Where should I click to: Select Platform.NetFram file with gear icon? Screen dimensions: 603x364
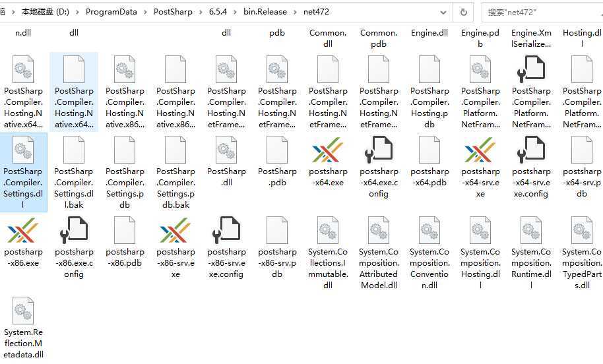tap(480, 69)
